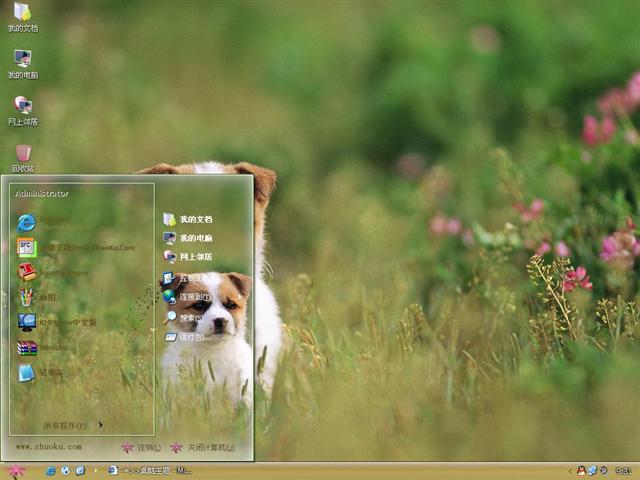Click the globe quick launch icon

(x=66, y=471)
